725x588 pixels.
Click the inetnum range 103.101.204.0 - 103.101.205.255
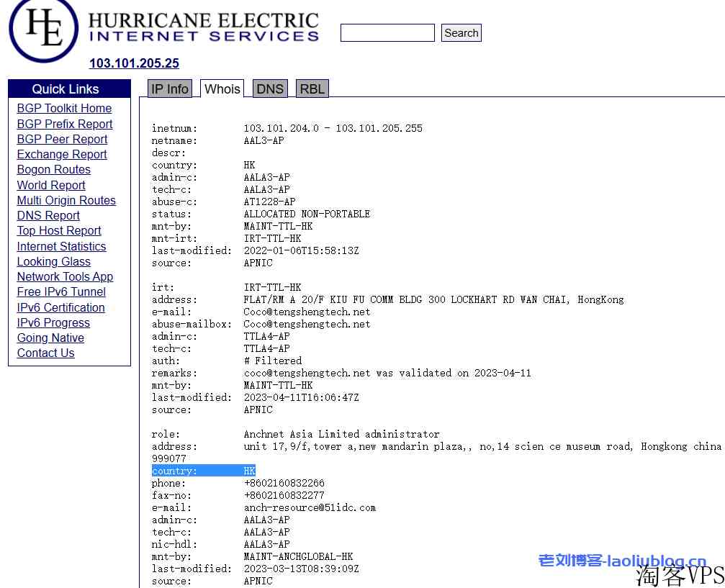pos(333,129)
